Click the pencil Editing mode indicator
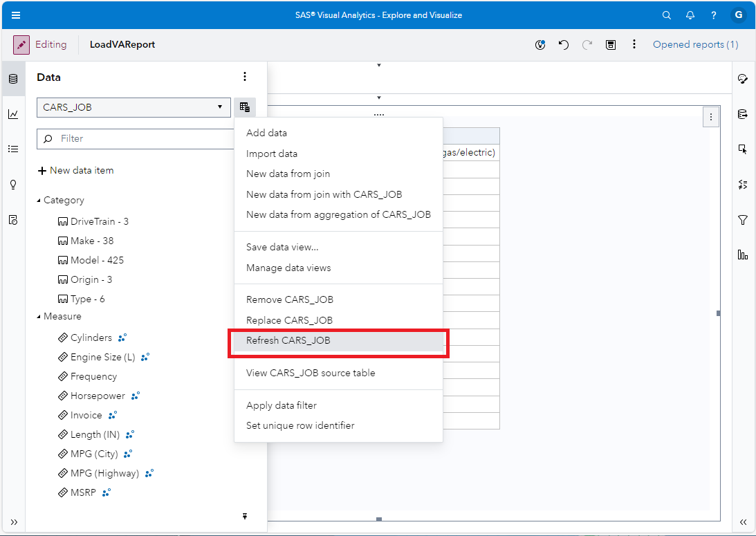The image size is (756, 536). tap(21, 44)
